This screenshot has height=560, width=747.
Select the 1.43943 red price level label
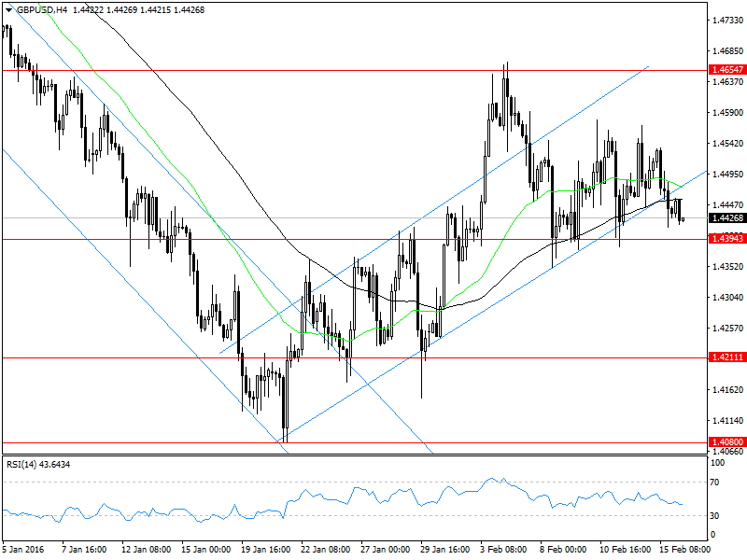(727, 239)
